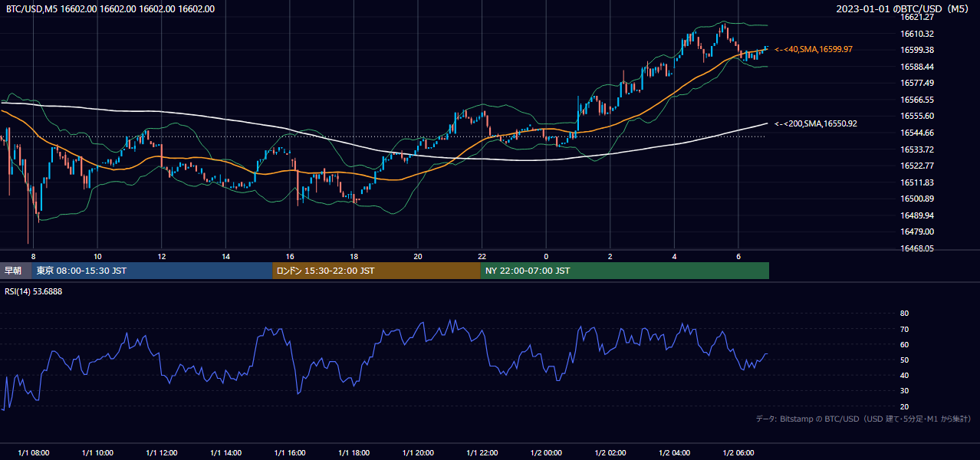Viewport: 980px width, 460px height.
Task: Click price axis label 16468.05
Action: (917, 248)
